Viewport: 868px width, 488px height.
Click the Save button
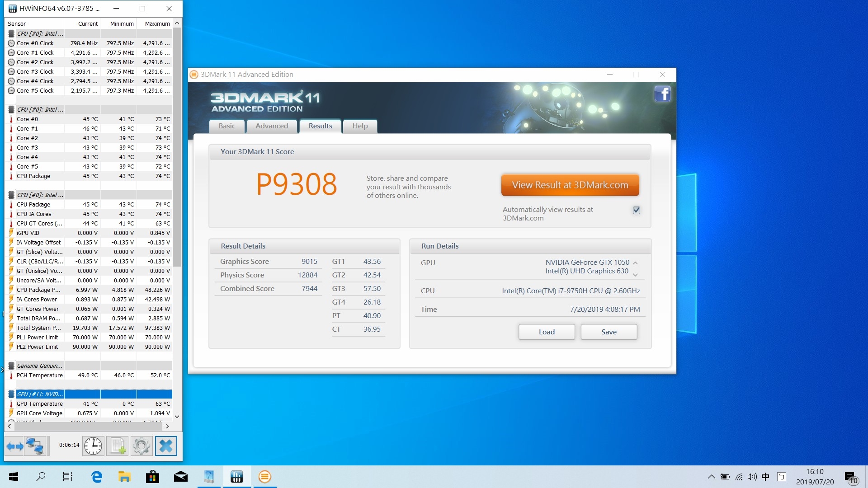click(609, 332)
